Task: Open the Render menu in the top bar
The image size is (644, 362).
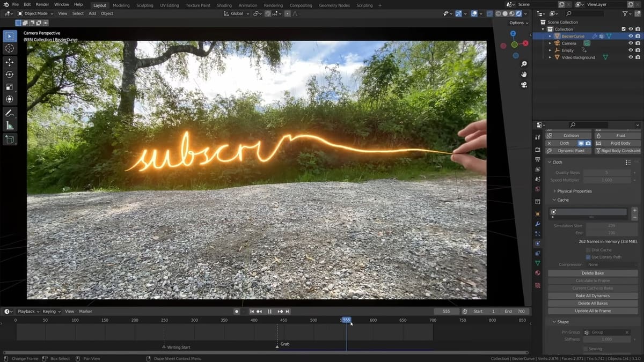Action: click(x=42, y=4)
